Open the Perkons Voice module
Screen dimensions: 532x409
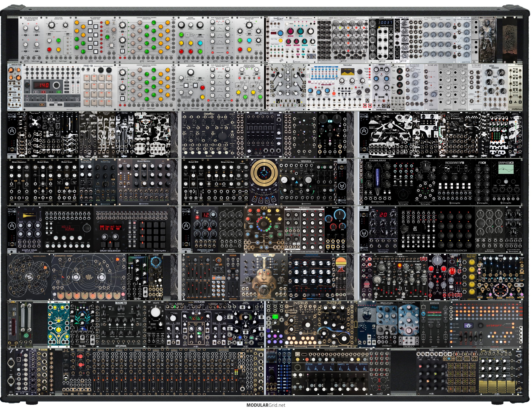click(x=205, y=230)
